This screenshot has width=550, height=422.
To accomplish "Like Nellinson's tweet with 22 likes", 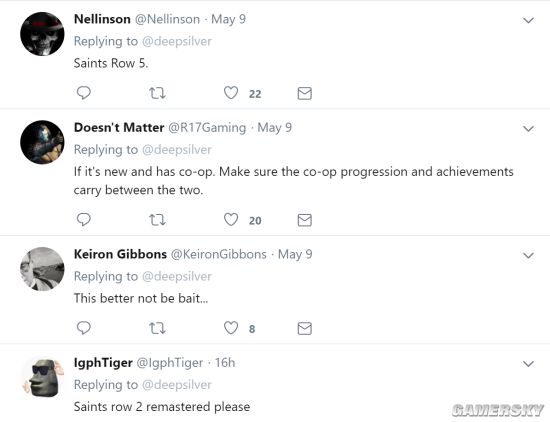I will point(231,93).
